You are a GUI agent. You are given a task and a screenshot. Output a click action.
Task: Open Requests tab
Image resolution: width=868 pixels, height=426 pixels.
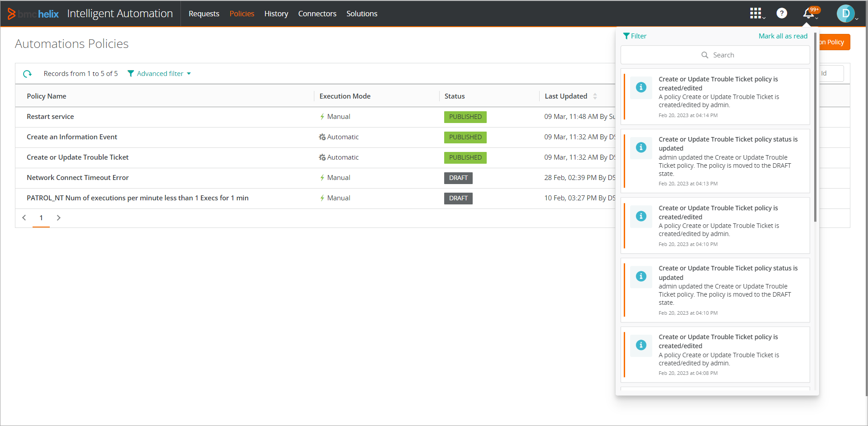204,14
